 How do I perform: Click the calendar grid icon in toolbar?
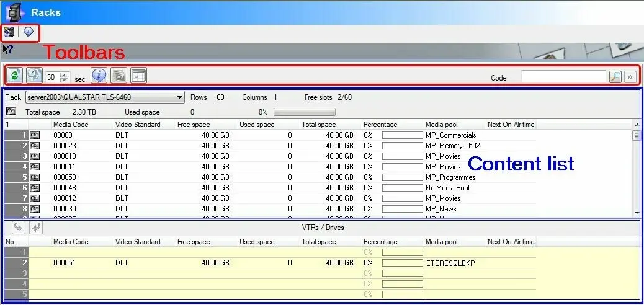coord(138,76)
